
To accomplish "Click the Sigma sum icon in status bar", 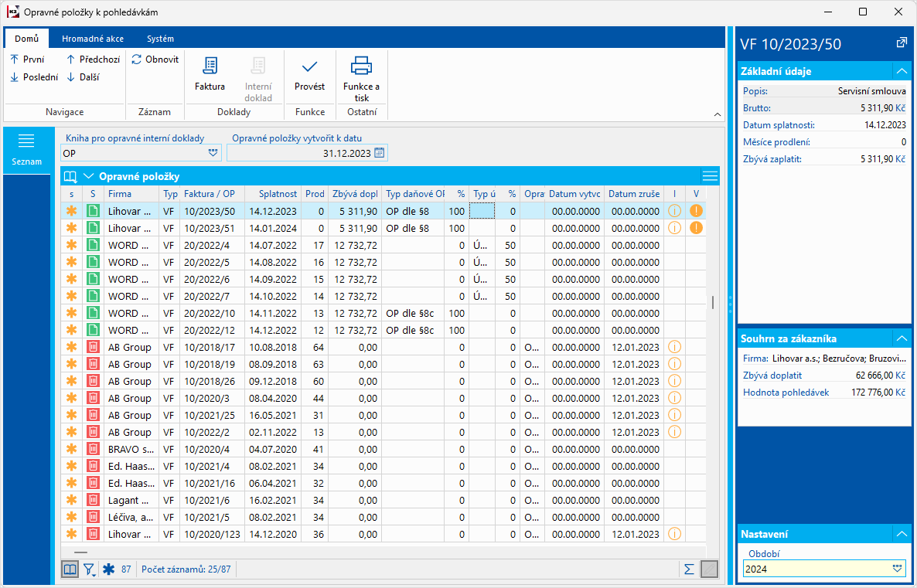I will pos(689,569).
